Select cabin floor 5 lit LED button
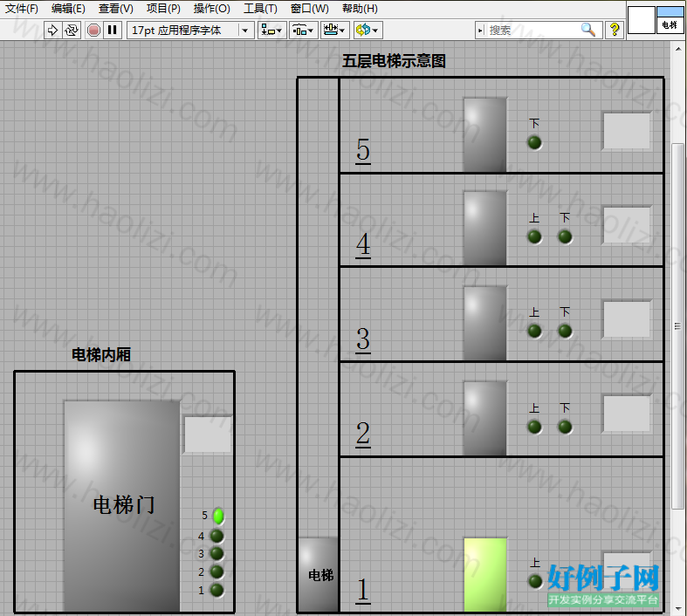The height and width of the screenshot is (616, 687). tap(218, 517)
